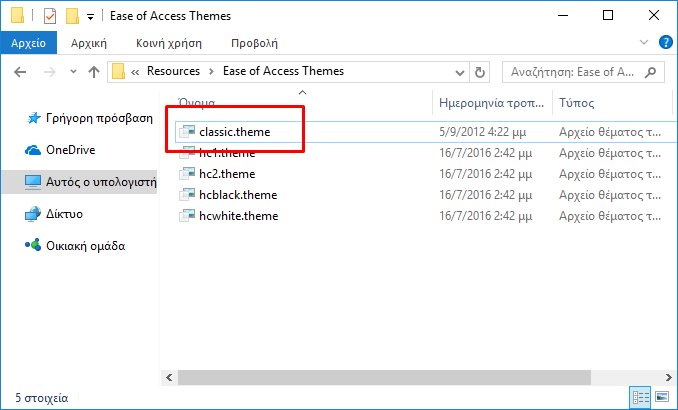Open the Αρχείο menu
This screenshot has width=678, height=410.
(29, 43)
